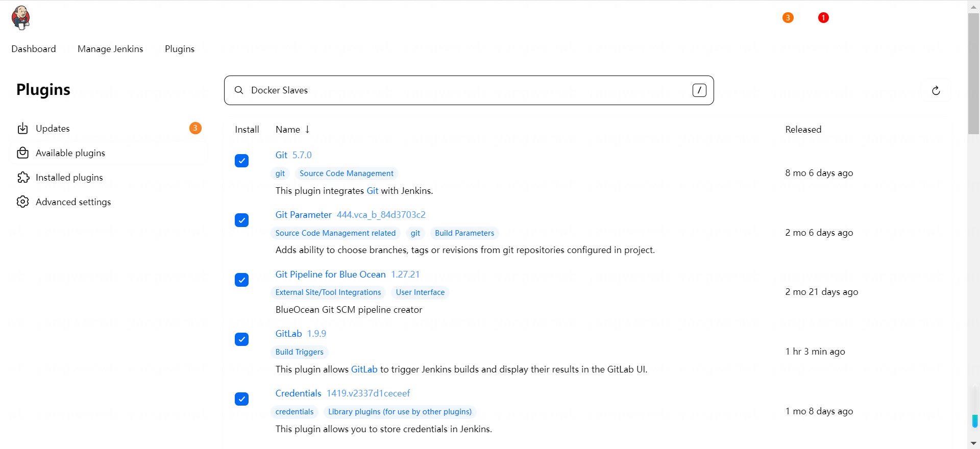Click the Plugins page heading
Image resolution: width=980 pixels, height=449 pixels.
pos(43,90)
